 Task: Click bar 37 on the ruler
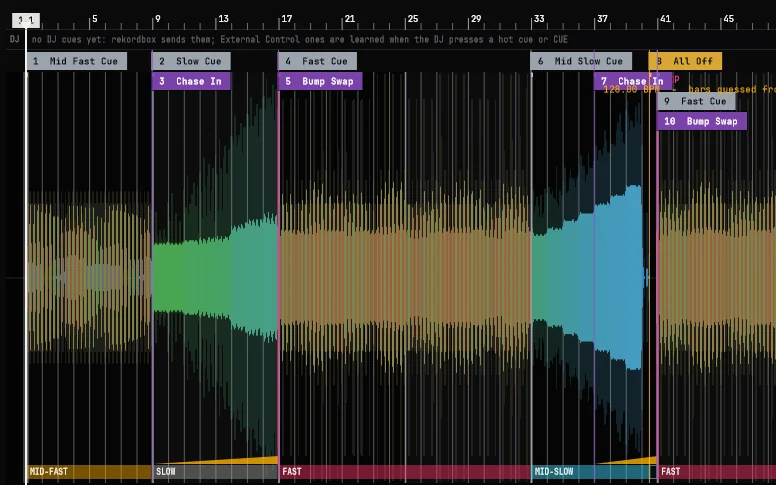602,19
